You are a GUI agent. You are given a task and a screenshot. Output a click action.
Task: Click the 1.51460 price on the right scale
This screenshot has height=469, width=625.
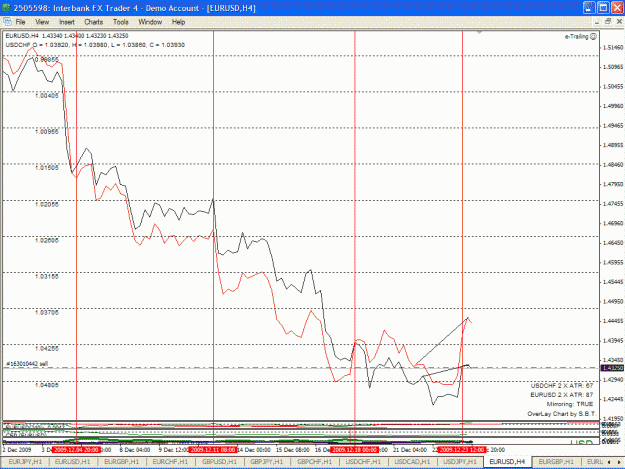613,47
